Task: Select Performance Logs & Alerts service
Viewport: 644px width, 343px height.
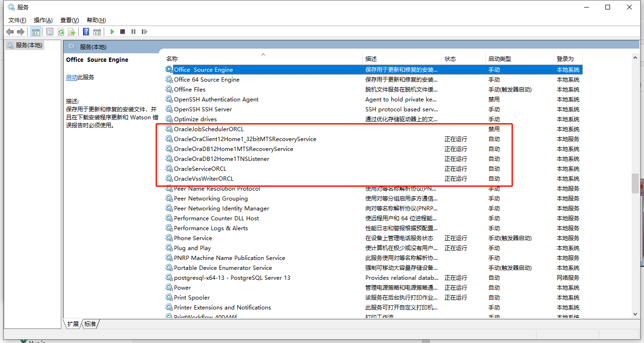Action: 211,228
